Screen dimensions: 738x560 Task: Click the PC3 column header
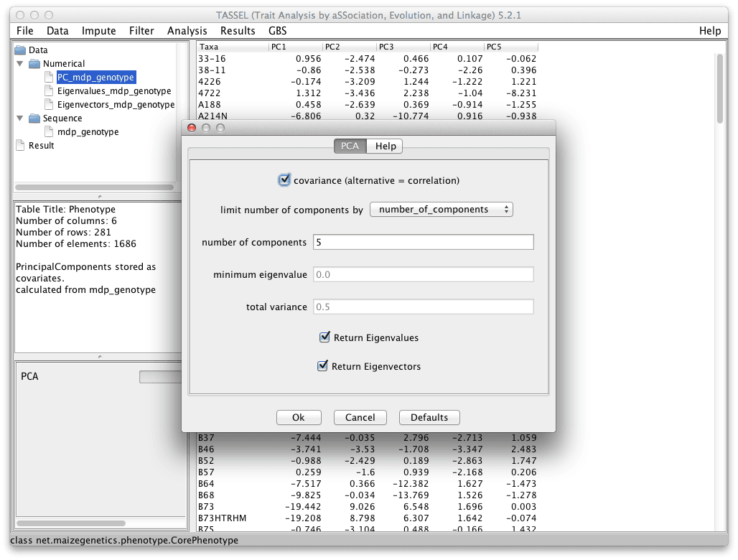(x=404, y=47)
